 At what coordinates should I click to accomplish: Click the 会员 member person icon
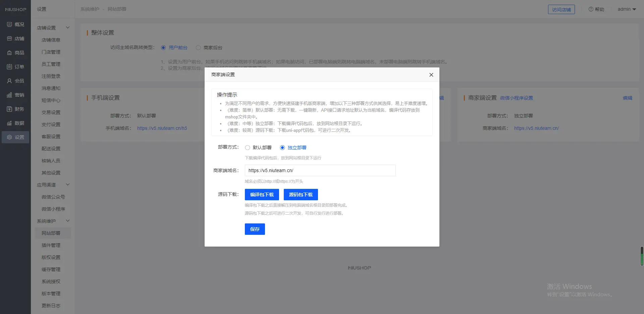click(9, 81)
